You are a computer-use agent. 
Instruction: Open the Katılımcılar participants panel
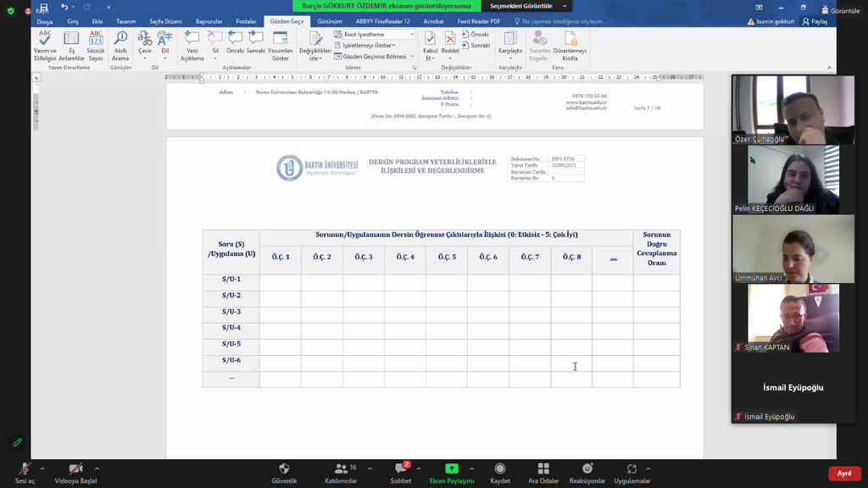coord(342,472)
